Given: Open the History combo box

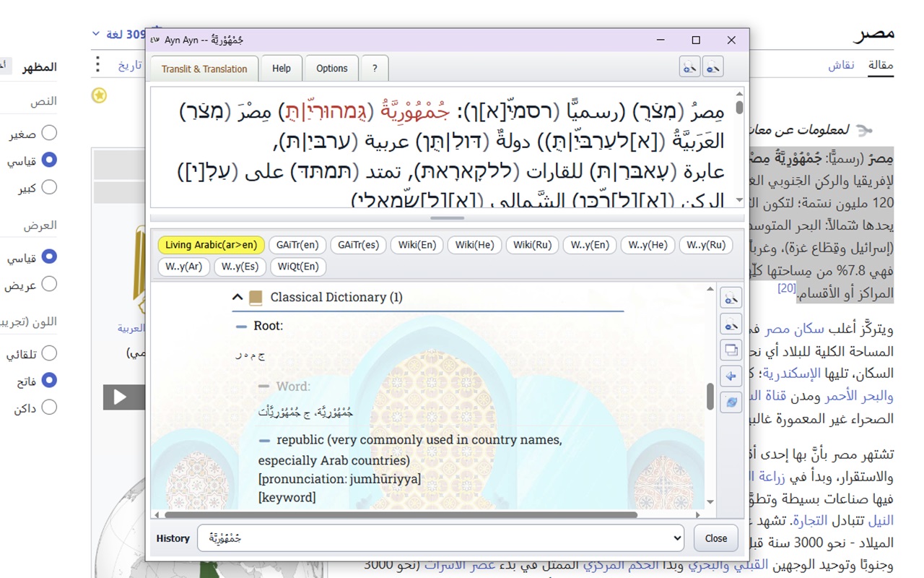Looking at the screenshot, I should click(440, 538).
